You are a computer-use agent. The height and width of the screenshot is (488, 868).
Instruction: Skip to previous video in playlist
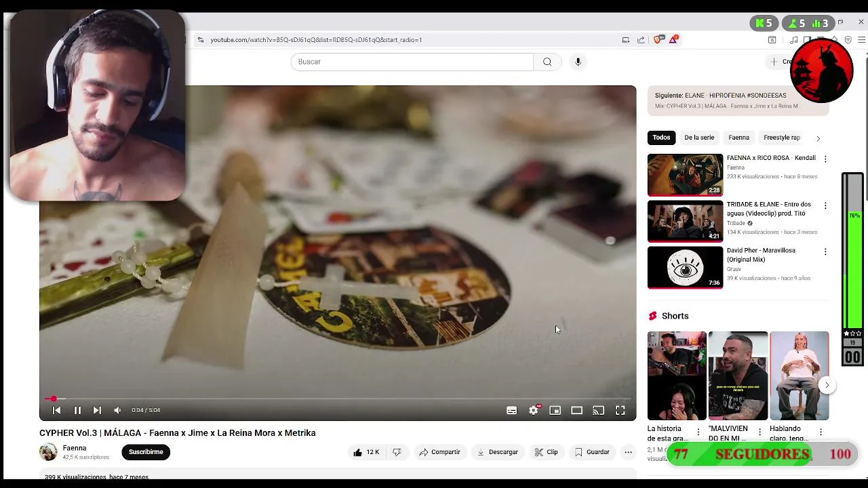click(57, 410)
